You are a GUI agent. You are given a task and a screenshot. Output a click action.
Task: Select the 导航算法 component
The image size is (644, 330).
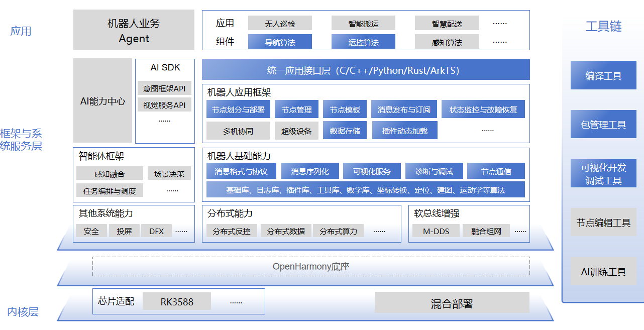[280, 42]
